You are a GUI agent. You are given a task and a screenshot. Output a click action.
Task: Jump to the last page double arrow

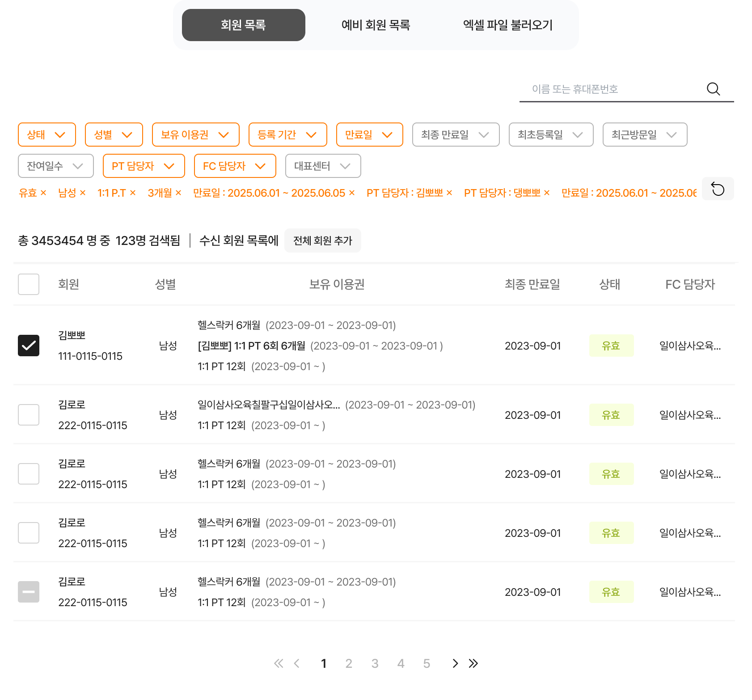tap(473, 663)
